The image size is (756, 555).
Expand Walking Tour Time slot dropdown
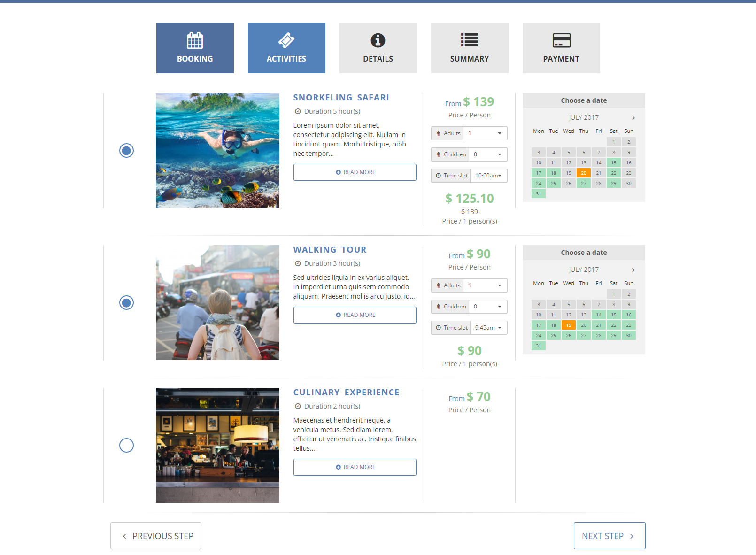[488, 328]
